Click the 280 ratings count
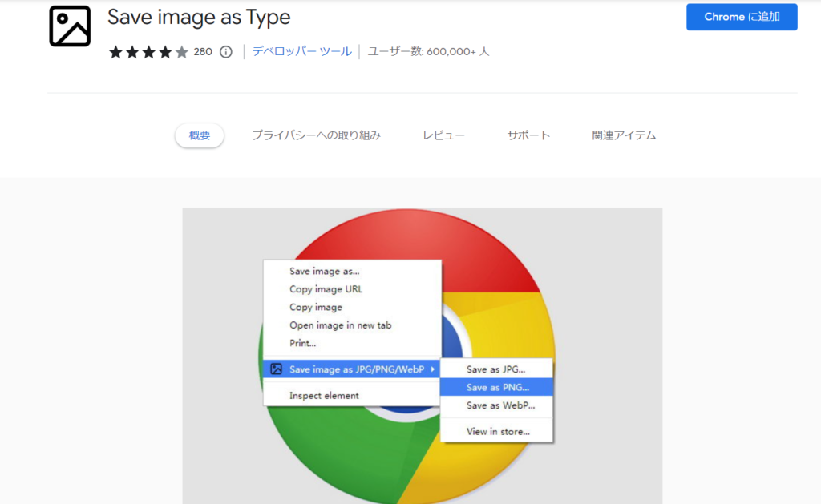This screenshot has height=504, width=821. 203,52
